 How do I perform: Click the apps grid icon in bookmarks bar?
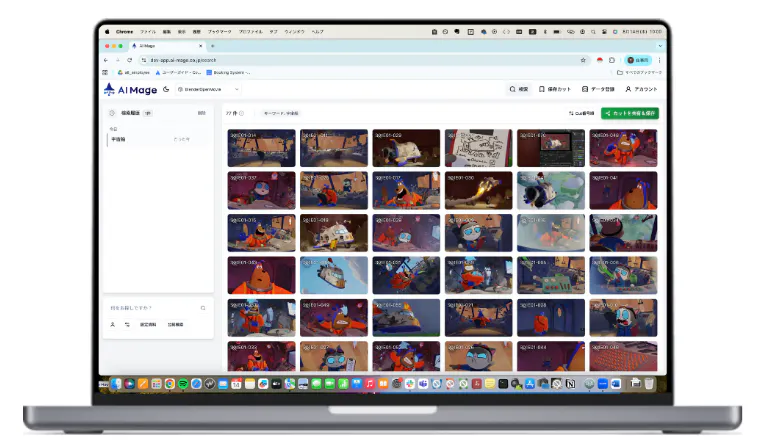(x=105, y=72)
